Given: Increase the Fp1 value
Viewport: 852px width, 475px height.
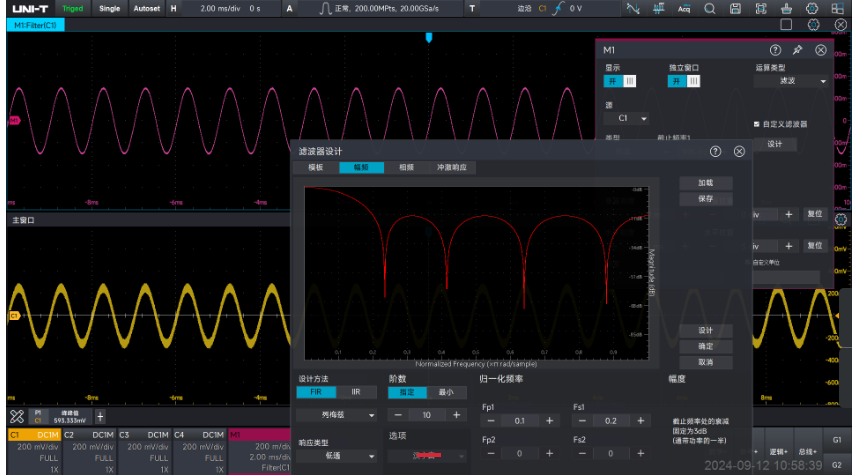Looking at the screenshot, I should click(x=549, y=421).
